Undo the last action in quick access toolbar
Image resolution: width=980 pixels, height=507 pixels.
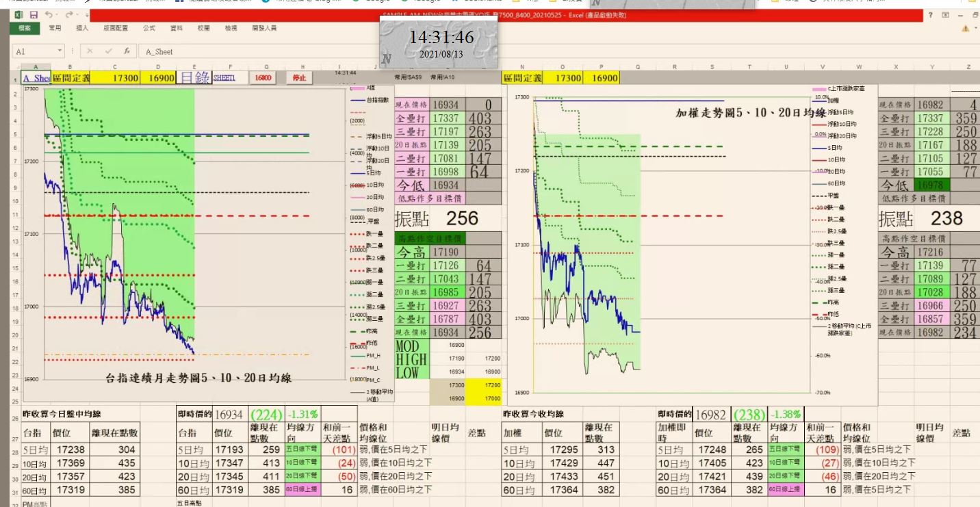coord(49,14)
